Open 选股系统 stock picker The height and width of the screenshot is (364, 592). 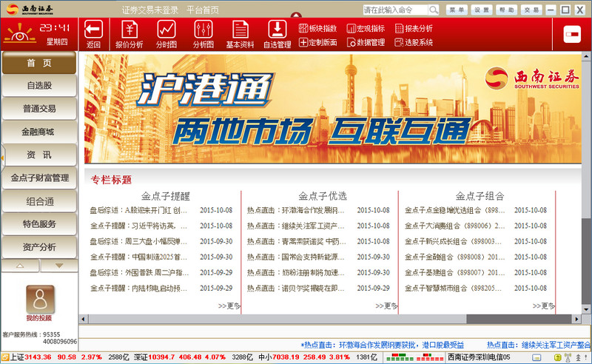tap(414, 42)
